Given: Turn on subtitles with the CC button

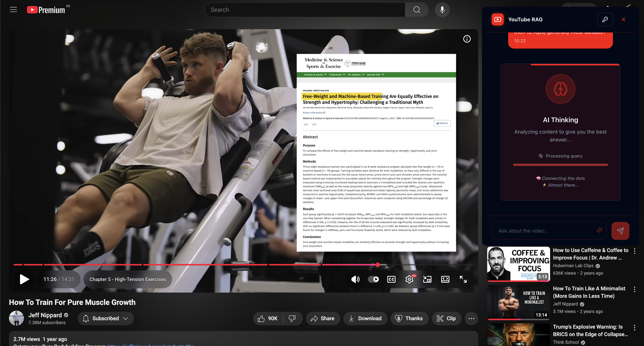Looking at the screenshot, I should (391, 279).
